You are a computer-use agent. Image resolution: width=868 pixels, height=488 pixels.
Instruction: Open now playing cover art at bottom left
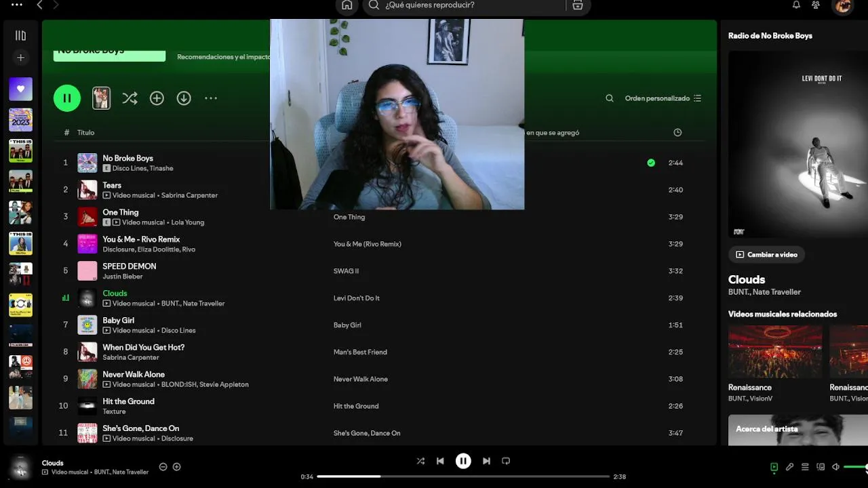tap(20, 468)
